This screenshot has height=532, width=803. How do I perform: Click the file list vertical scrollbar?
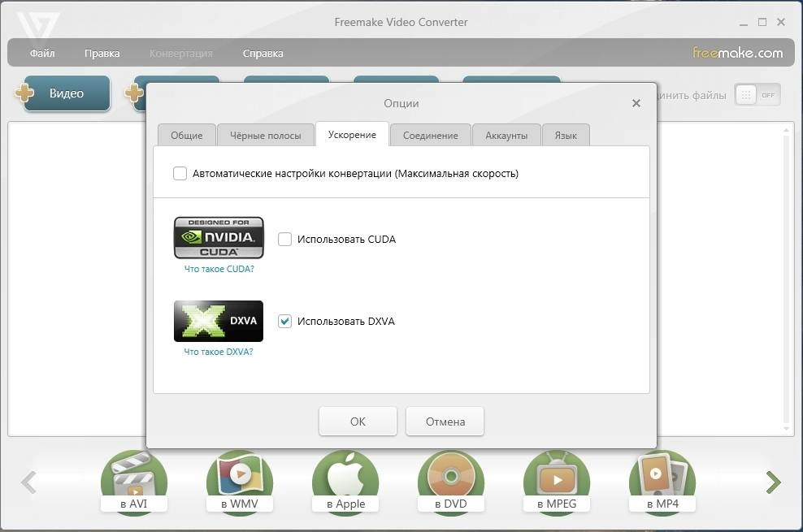point(787,279)
